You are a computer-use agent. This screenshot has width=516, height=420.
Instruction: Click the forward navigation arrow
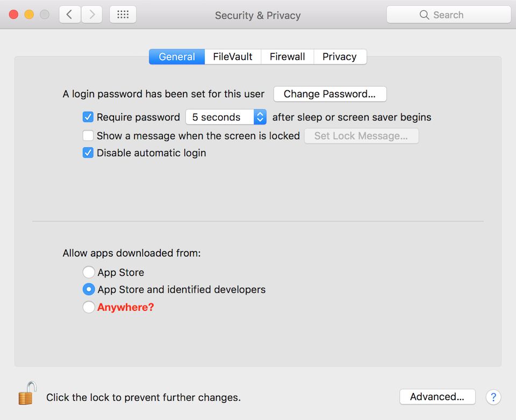point(91,15)
